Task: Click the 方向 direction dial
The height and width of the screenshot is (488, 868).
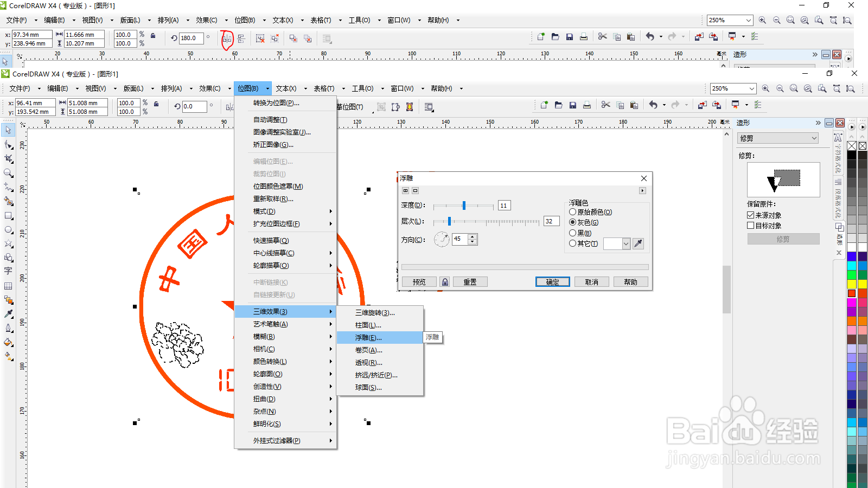Action: (x=442, y=239)
